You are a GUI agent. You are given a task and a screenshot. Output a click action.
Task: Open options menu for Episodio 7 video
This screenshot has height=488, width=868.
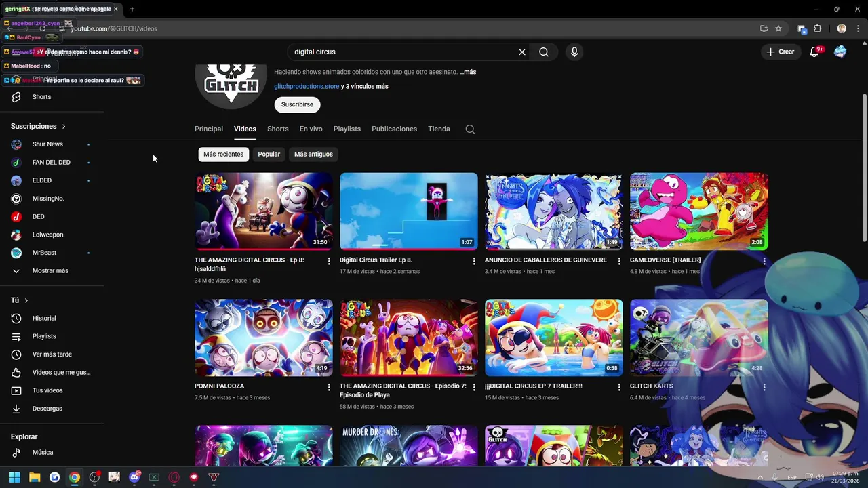(x=474, y=387)
